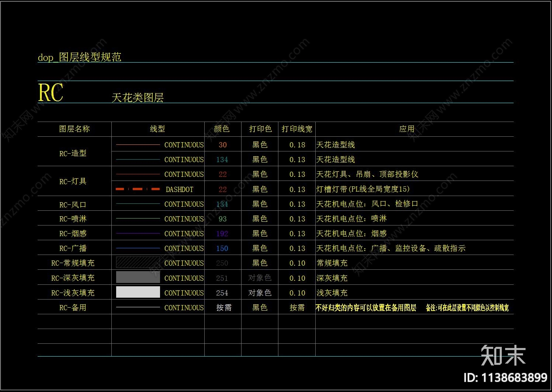Viewport: 552px width, 392px height.
Task: Select the 图层名称 column header
Action: pyautogui.click(x=74, y=129)
